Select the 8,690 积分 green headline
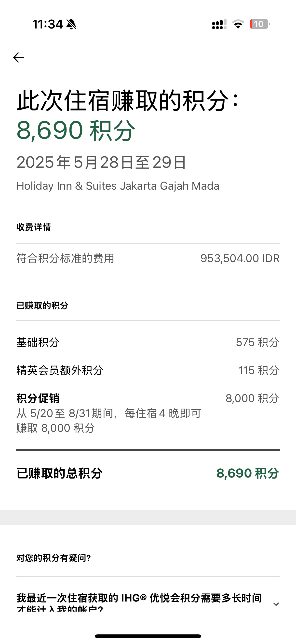This screenshot has height=644, width=296. pyautogui.click(x=76, y=130)
